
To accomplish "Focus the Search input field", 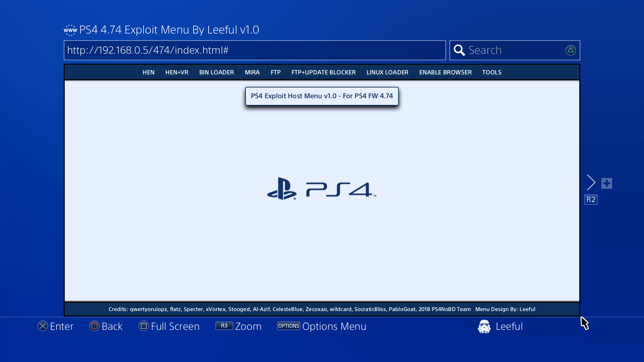I will (515, 50).
